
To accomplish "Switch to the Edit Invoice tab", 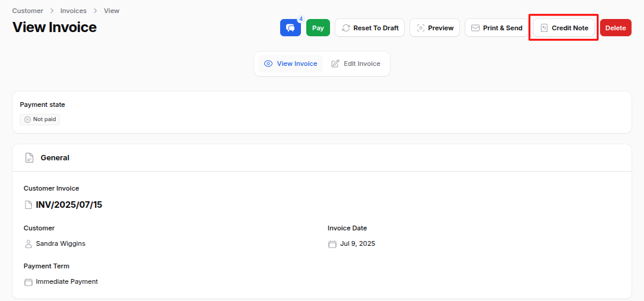I will (x=356, y=64).
